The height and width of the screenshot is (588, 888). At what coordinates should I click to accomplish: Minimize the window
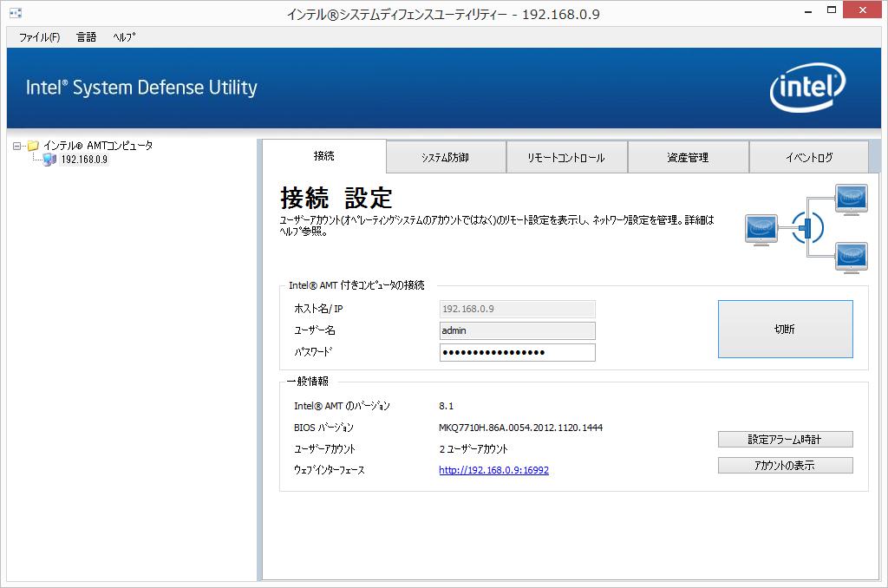(x=808, y=10)
